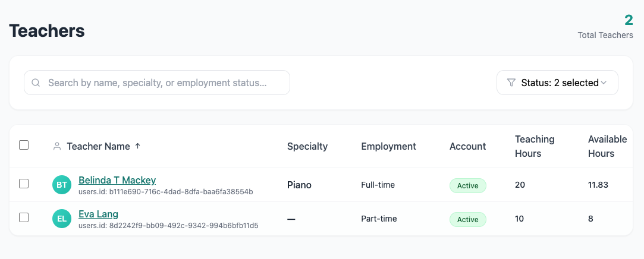This screenshot has height=259, width=644.
Task: Click the Specialty column header
Action: 307,146
